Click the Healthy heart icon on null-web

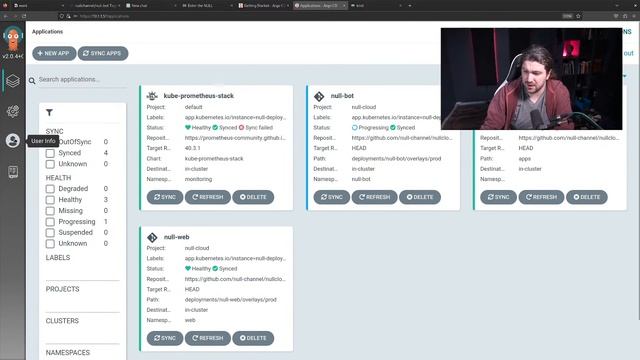click(188, 269)
